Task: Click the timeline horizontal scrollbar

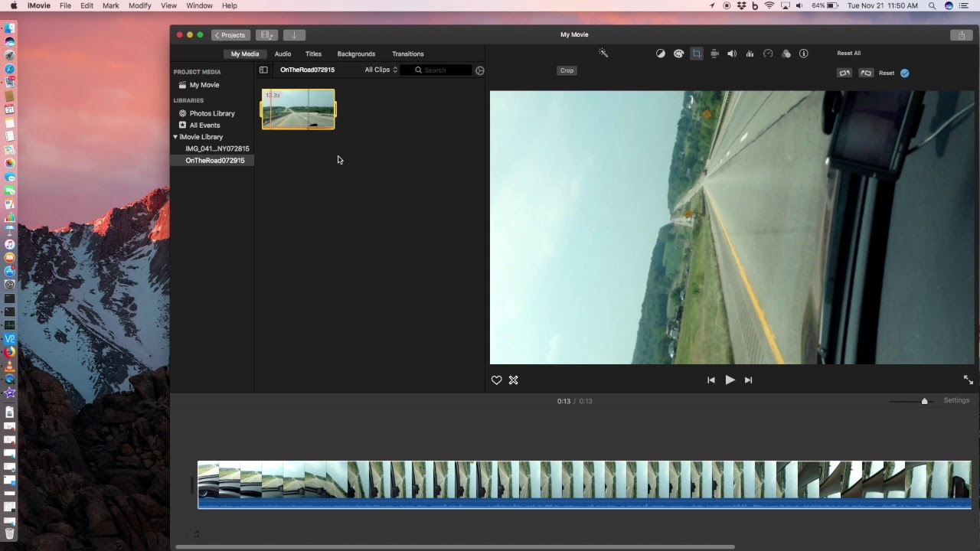Action: [x=455, y=547]
